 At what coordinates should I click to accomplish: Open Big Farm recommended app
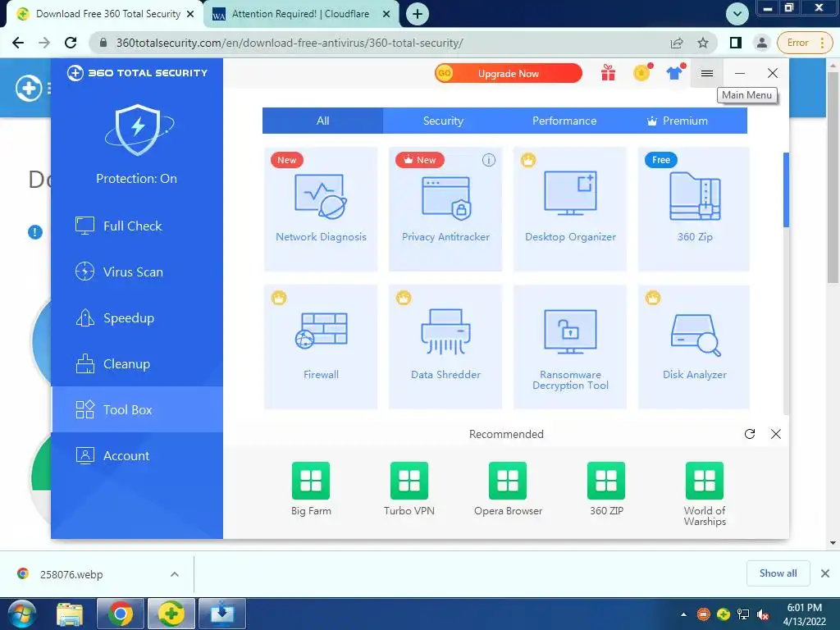pyautogui.click(x=311, y=489)
